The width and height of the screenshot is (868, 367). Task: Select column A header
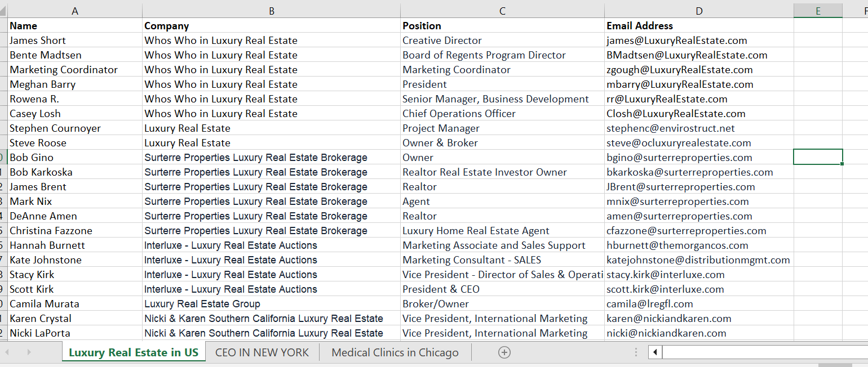(x=75, y=11)
